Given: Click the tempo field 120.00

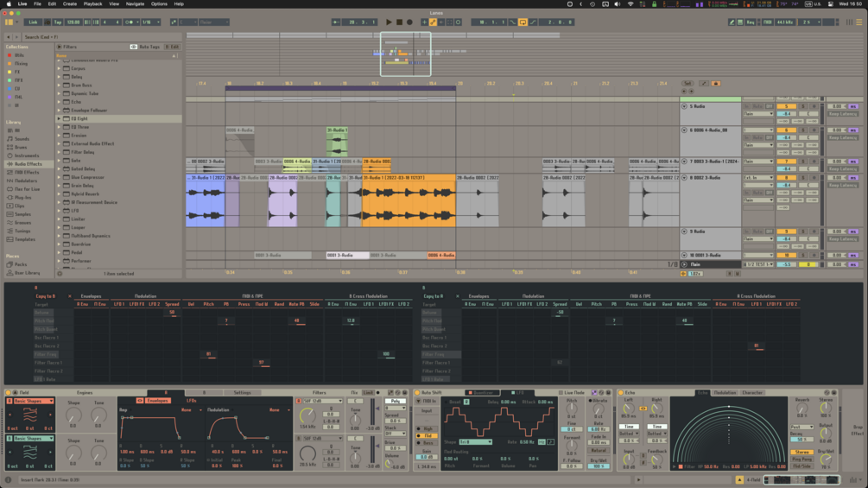Looking at the screenshot, I should pyautogui.click(x=73, y=22).
